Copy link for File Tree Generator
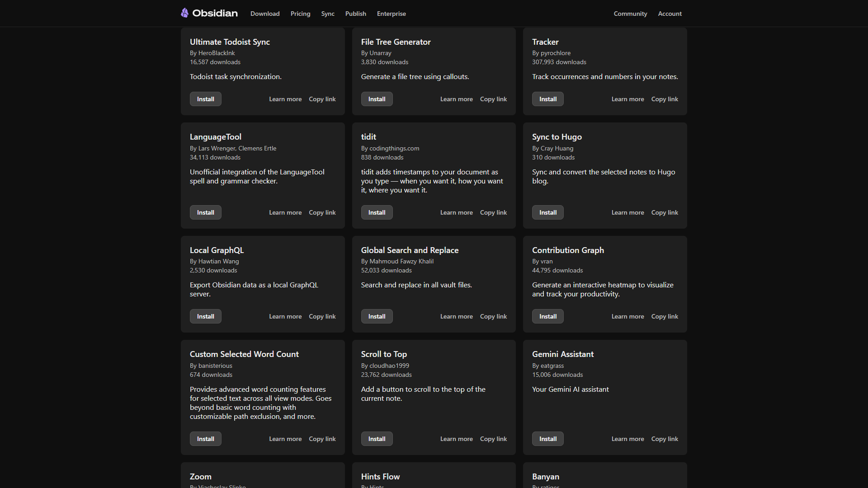This screenshot has width=868, height=488. coord(493,99)
